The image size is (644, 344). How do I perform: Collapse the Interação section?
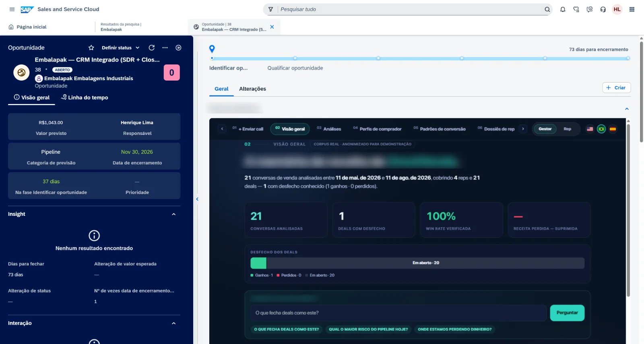click(174, 323)
